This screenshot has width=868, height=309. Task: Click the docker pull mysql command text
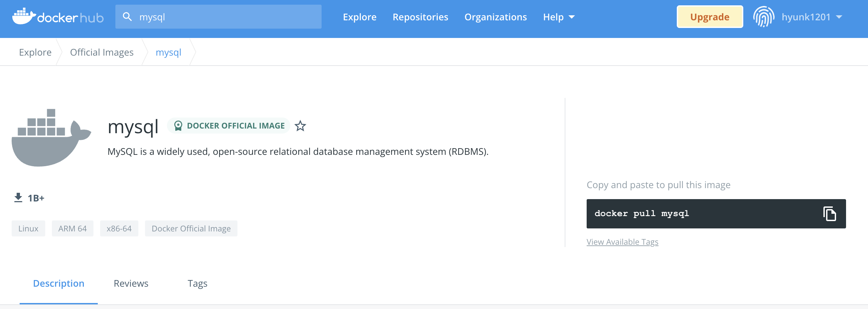pyautogui.click(x=642, y=213)
